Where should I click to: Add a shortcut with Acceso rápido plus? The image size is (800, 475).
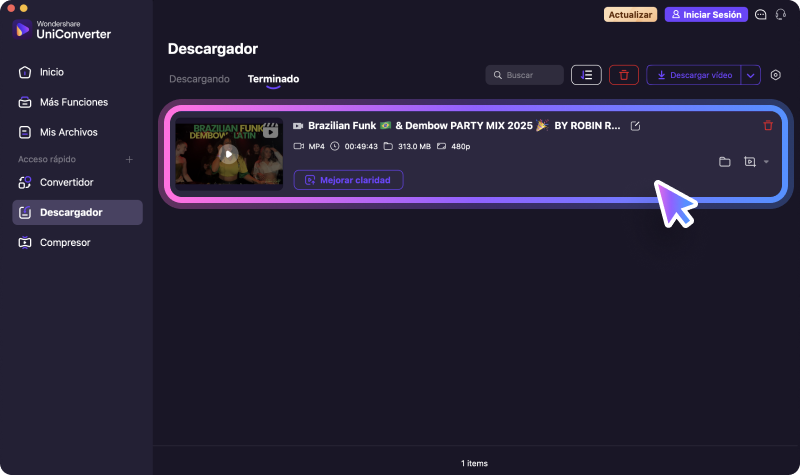click(x=129, y=160)
